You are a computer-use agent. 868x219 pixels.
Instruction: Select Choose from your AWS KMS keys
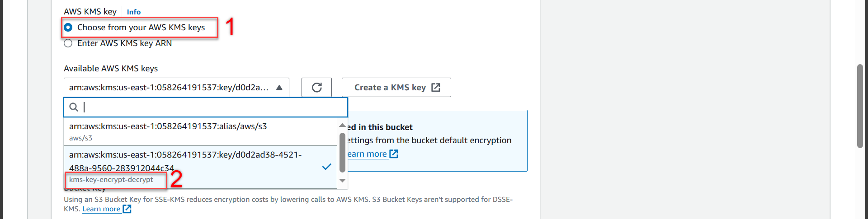pos(68,28)
